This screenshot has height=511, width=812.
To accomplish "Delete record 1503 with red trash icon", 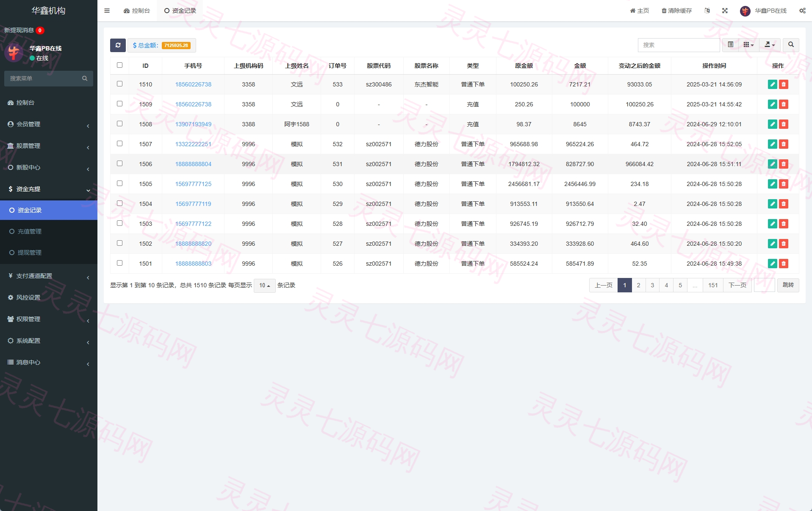I will click(x=784, y=224).
